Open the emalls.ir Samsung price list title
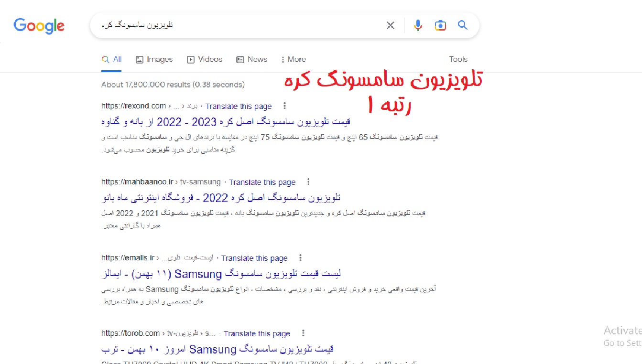This screenshot has height=364, width=642. [221, 274]
